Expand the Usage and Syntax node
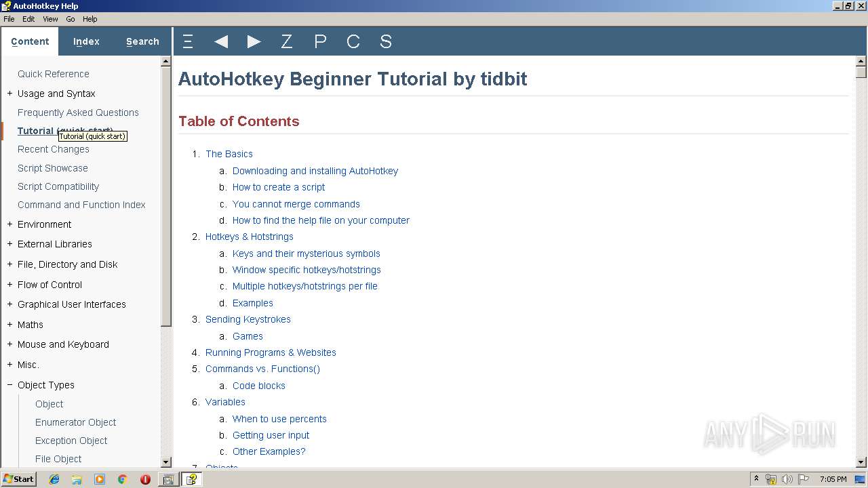 (9, 94)
